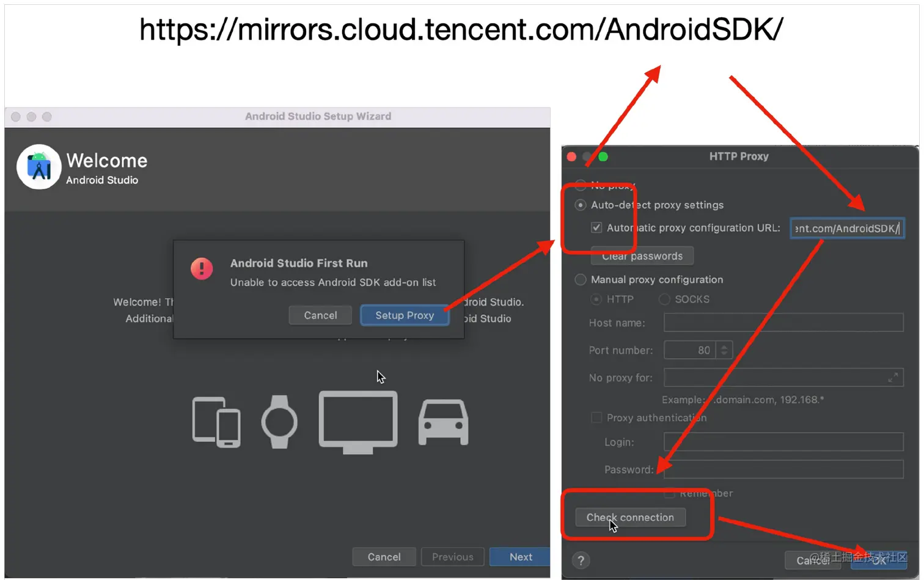
Task: Choose the HTTP proxy type radio
Action: 596,299
